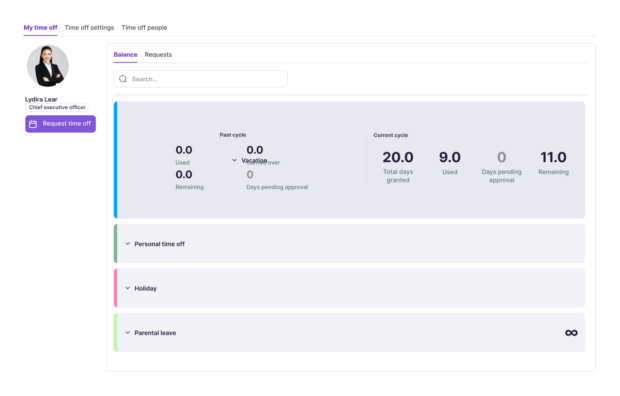
Task: Expand the Personal time off row
Action: pos(351,244)
